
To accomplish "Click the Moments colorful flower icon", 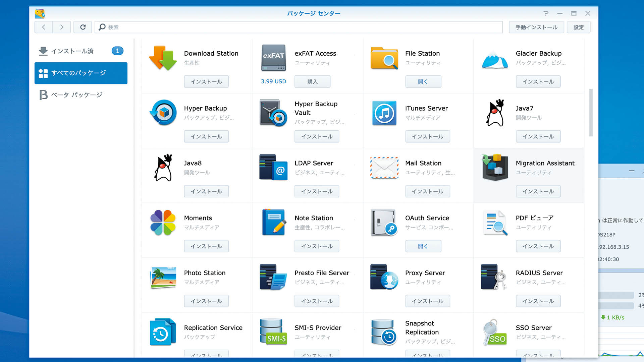I will [x=163, y=223].
